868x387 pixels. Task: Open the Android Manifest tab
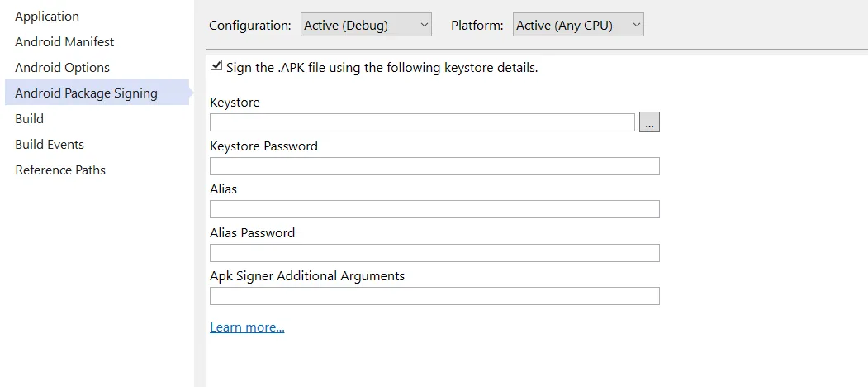[x=64, y=42]
